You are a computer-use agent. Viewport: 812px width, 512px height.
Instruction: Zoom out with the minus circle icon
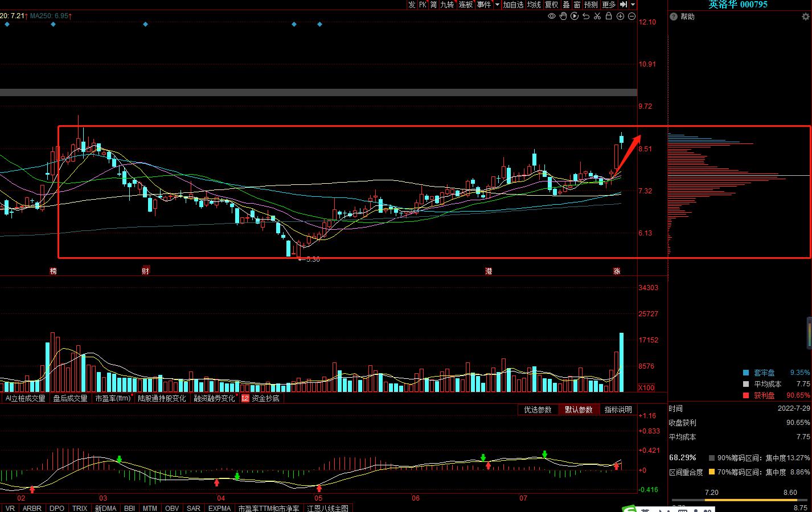pyautogui.click(x=631, y=16)
